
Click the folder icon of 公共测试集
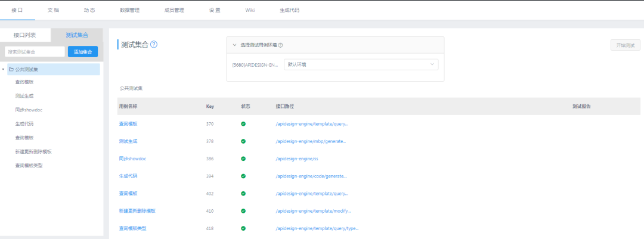click(x=11, y=69)
